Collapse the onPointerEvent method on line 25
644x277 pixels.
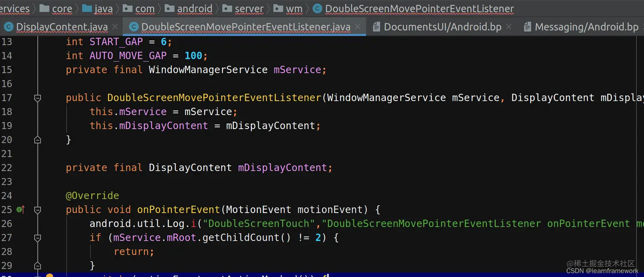click(37, 210)
